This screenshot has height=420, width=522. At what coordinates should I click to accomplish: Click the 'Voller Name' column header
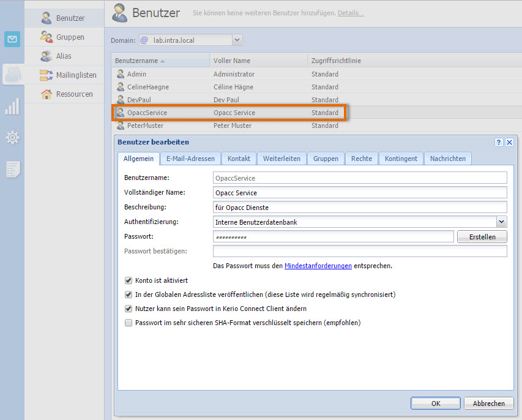(x=258, y=61)
